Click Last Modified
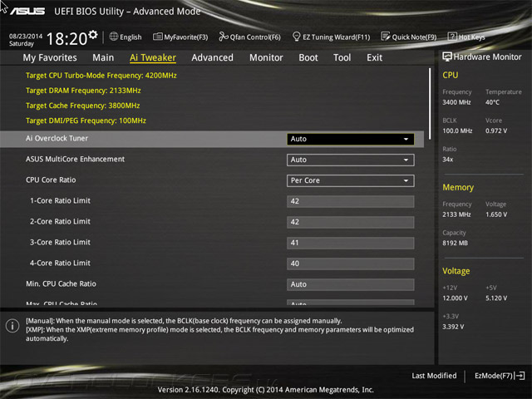532x399 pixels. pyautogui.click(x=434, y=376)
